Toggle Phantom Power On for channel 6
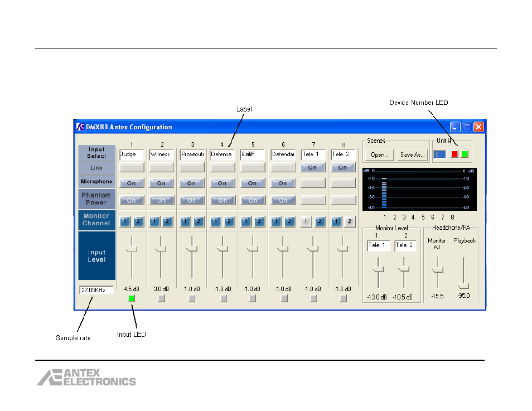 pyautogui.click(x=283, y=200)
